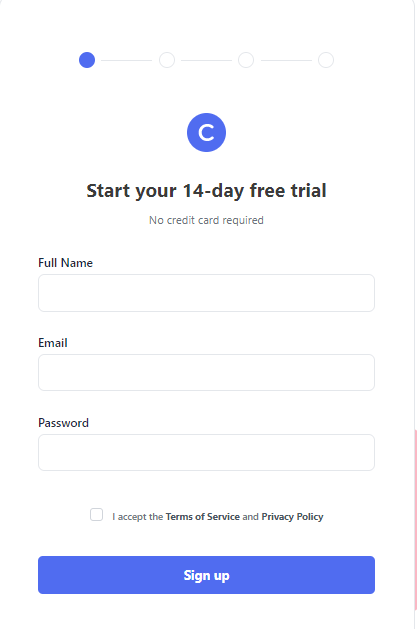This screenshot has width=417, height=629.
Task: Click the Full Name label
Action: pyautogui.click(x=65, y=263)
